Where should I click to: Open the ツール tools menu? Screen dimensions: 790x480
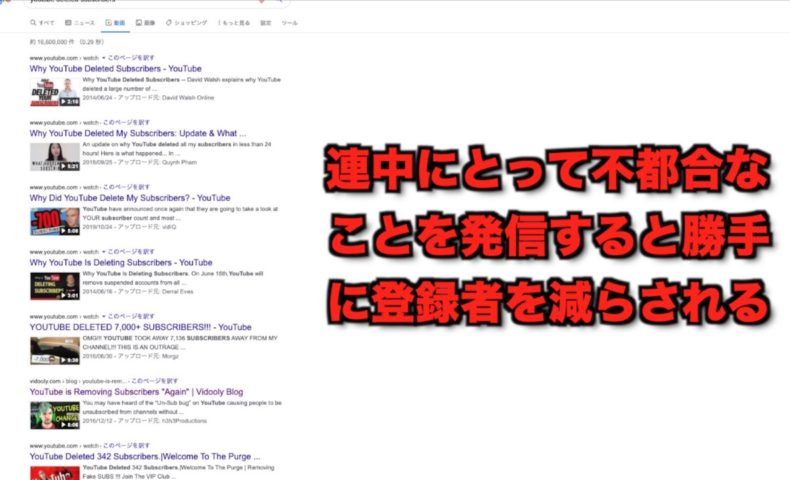pyautogui.click(x=289, y=22)
